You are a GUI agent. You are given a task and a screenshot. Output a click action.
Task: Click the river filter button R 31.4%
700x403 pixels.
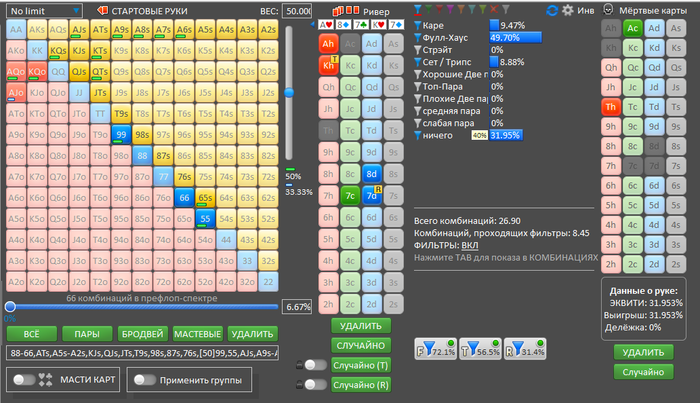click(525, 349)
